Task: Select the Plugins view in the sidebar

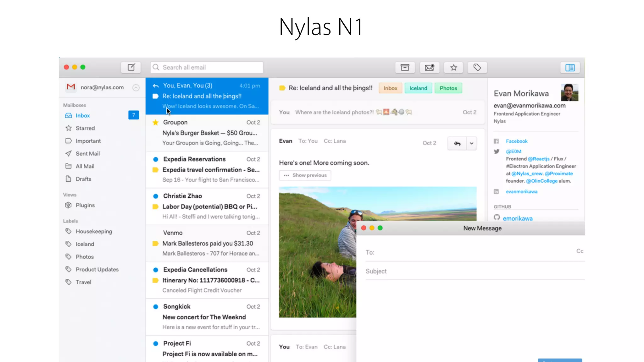Action: click(85, 205)
